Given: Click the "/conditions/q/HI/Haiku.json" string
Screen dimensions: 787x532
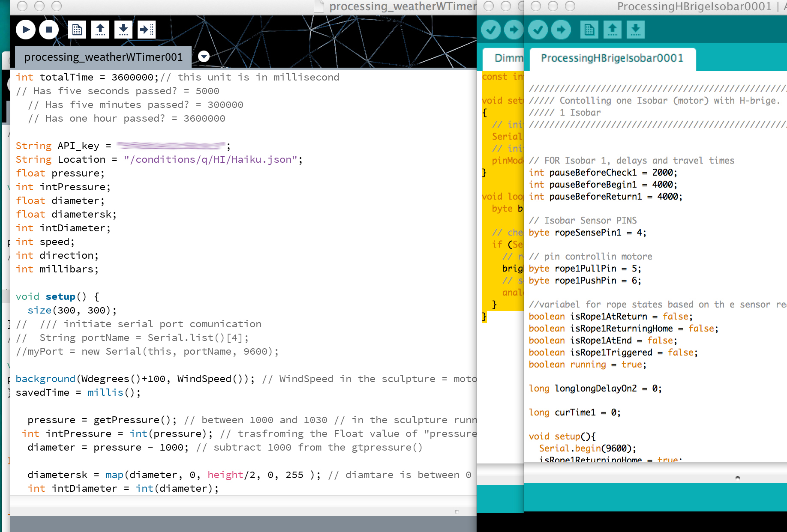Looking at the screenshot, I should (210, 159).
